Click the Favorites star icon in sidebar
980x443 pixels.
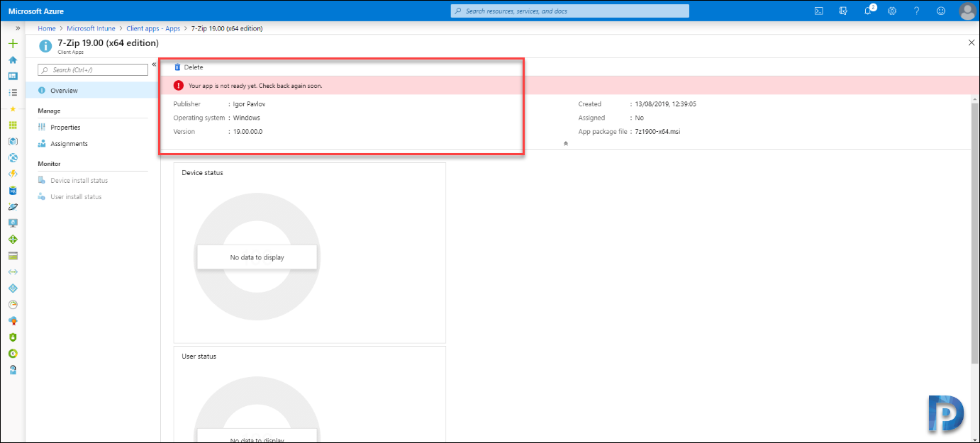click(x=13, y=108)
